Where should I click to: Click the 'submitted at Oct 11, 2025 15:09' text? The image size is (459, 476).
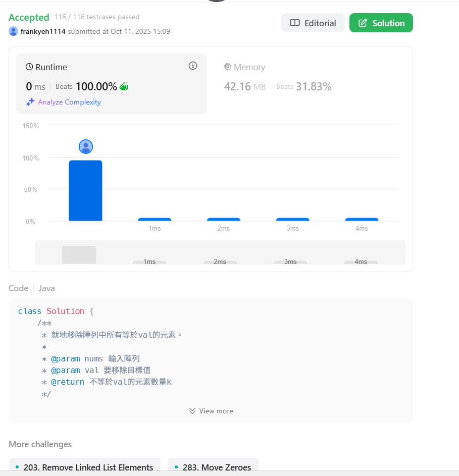(x=119, y=31)
